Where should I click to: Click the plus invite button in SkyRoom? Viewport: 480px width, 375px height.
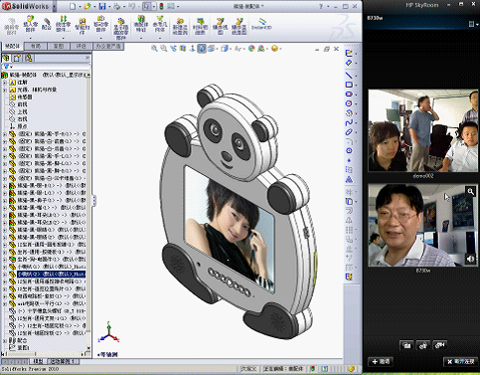click(x=381, y=362)
